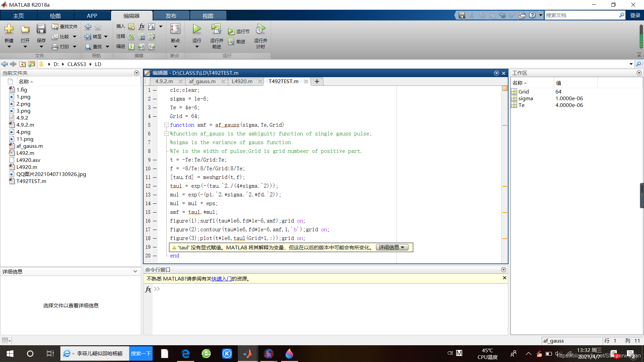Image resolution: width=644 pixels, height=362 pixels.
Task: Click the insert function fx icon
Action: 142,26
